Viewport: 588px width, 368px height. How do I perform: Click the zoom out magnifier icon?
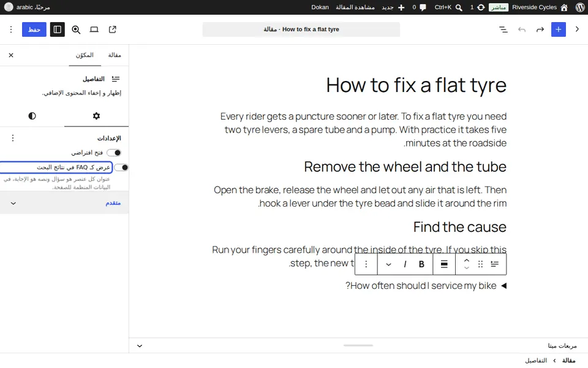[x=76, y=29]
